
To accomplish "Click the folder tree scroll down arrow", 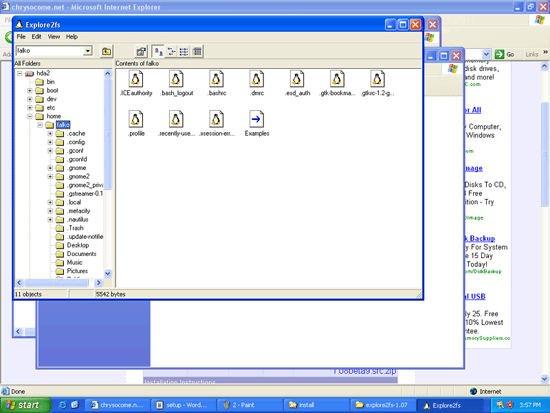I will (x=108, y=273).
